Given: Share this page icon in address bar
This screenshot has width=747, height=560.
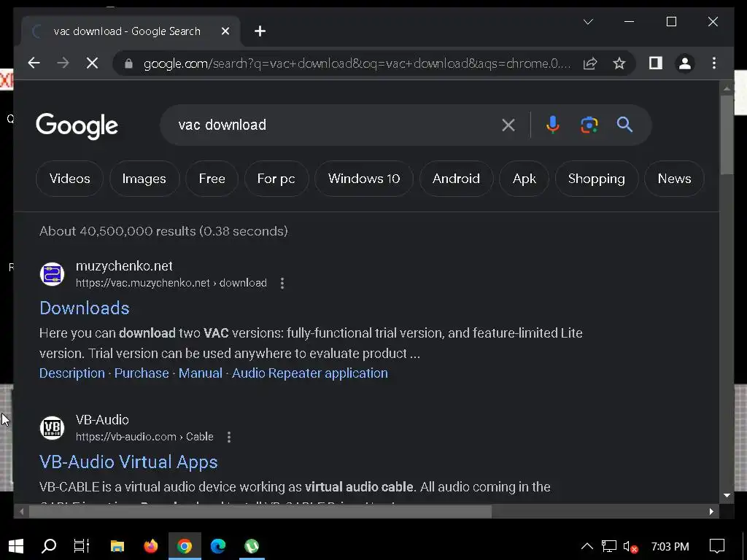Looking at the screenshot, I should [590, 63].
